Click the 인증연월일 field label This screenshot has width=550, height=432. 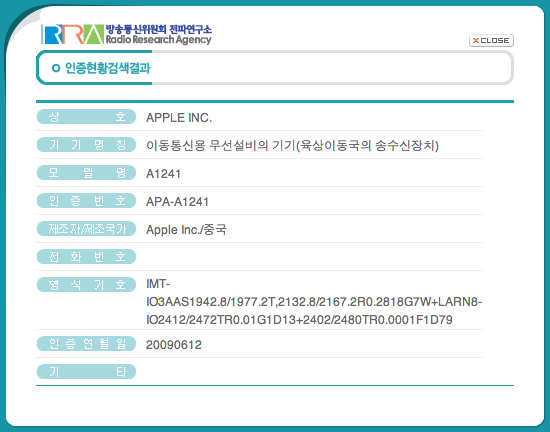pyautogui.click(x=86, y=344)
